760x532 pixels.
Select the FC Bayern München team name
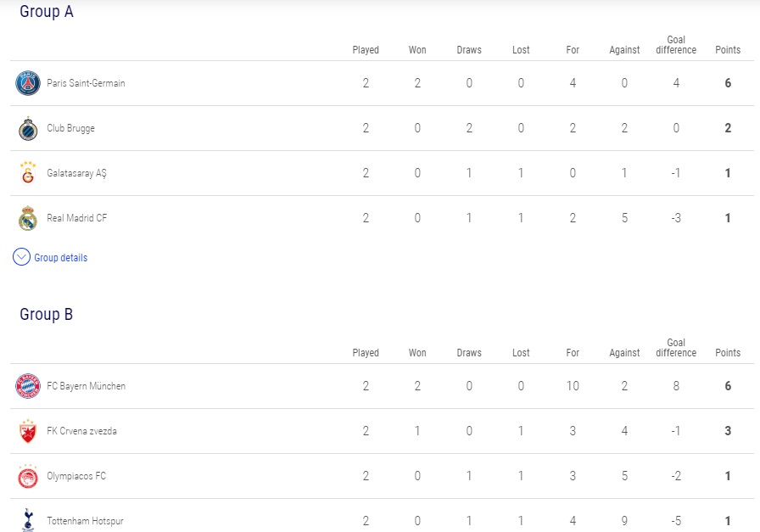click(x=87, y=386)
